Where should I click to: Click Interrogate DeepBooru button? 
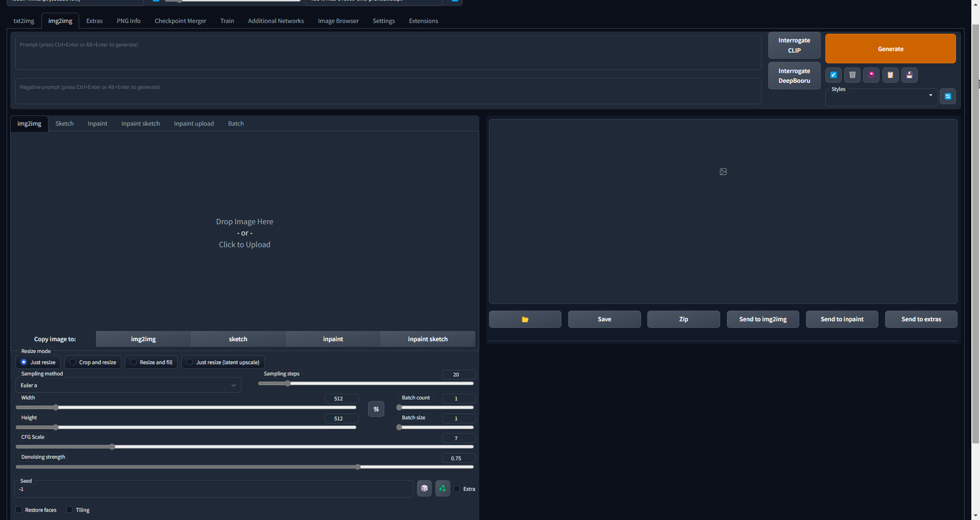794,76
